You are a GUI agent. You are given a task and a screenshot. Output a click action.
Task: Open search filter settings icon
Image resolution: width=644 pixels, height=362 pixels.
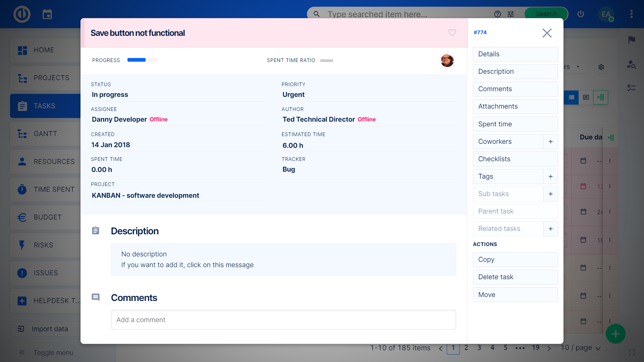click(x=511, y=14)
